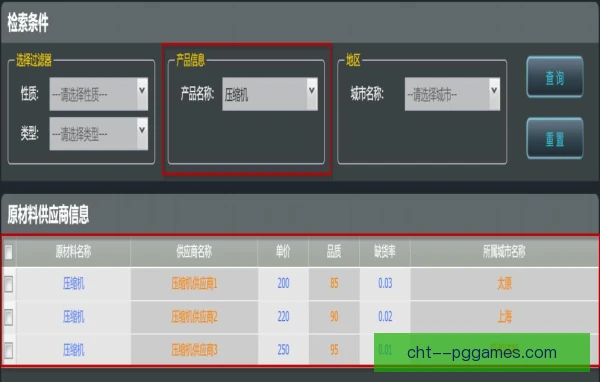600x382 pixels.
Task: Select the 压缩机供应商1 cell
Action: pyautogui.click(x=194, y=284)
